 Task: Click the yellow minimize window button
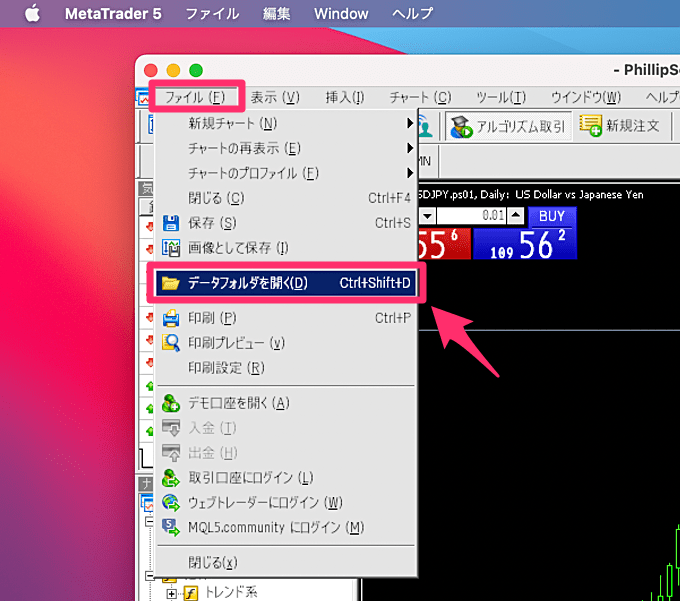click(173, 70)
